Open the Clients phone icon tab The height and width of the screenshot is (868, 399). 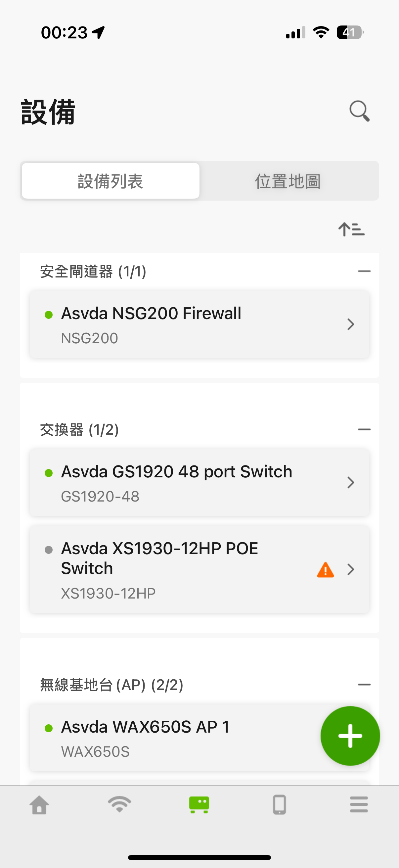(279, 805)
